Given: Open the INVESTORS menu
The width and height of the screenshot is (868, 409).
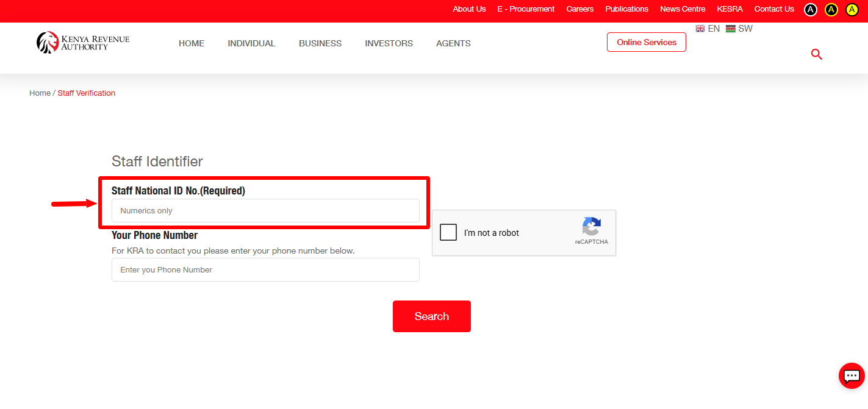Looking at the screenshot, I should (x=389, y=43).
